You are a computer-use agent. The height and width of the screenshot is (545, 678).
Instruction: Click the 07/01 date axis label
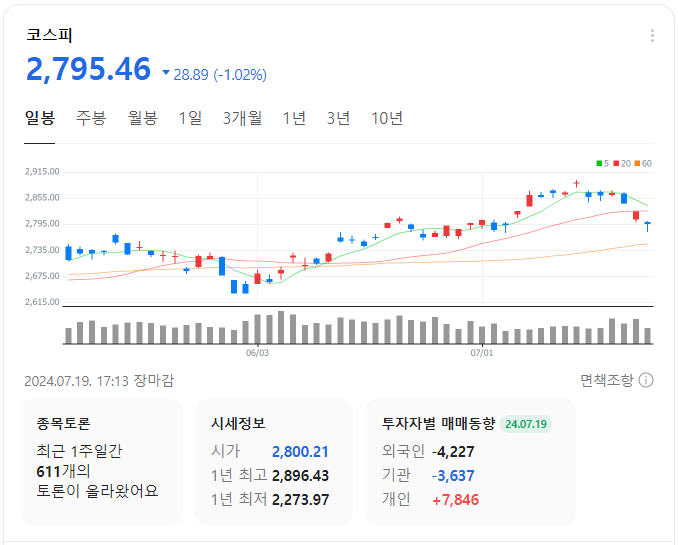point(482,353)
